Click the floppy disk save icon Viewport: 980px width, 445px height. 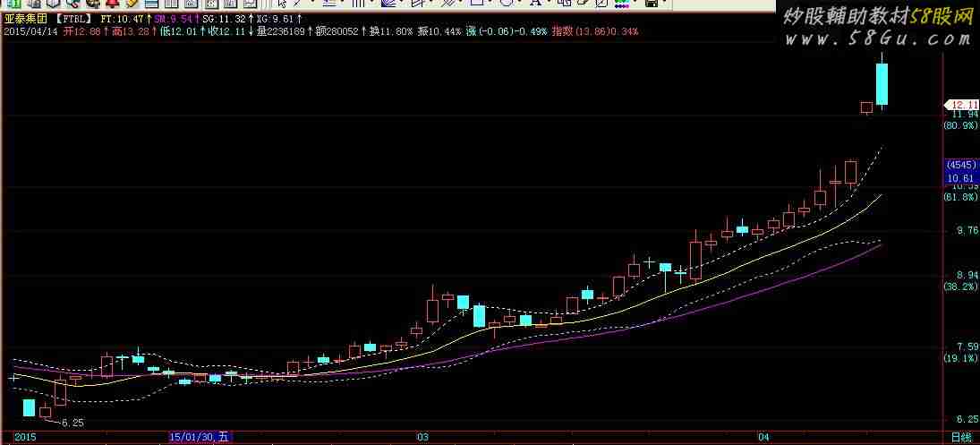pos(651,3)
